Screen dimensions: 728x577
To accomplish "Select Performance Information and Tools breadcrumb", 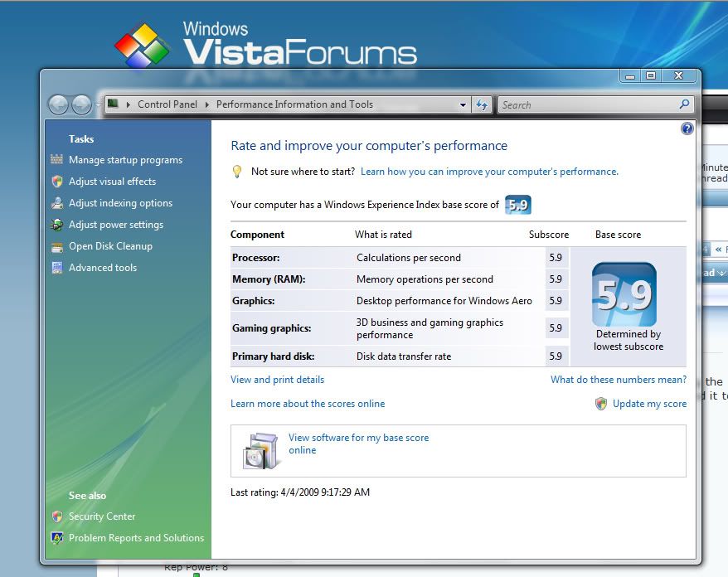I will [x=295, y=104].
